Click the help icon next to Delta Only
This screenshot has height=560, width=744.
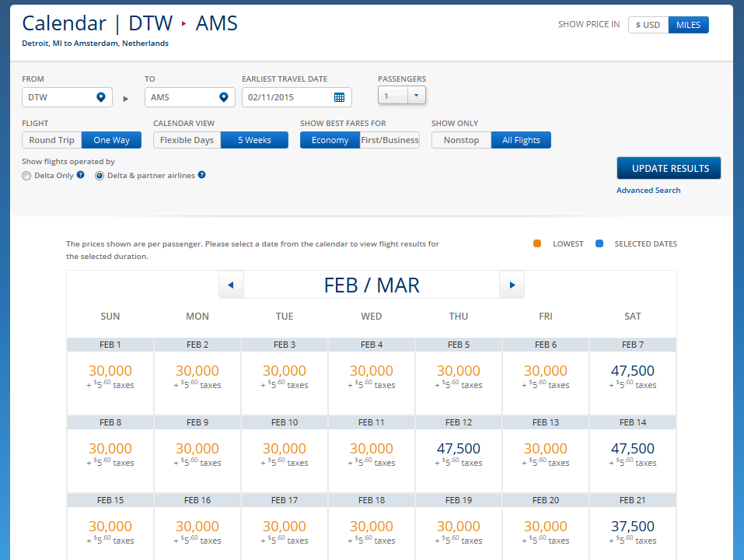[80, 175]
